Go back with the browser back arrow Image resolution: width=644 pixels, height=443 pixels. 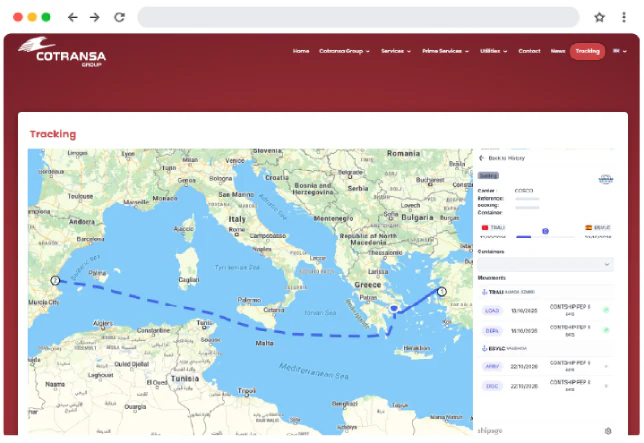point(73,17)
